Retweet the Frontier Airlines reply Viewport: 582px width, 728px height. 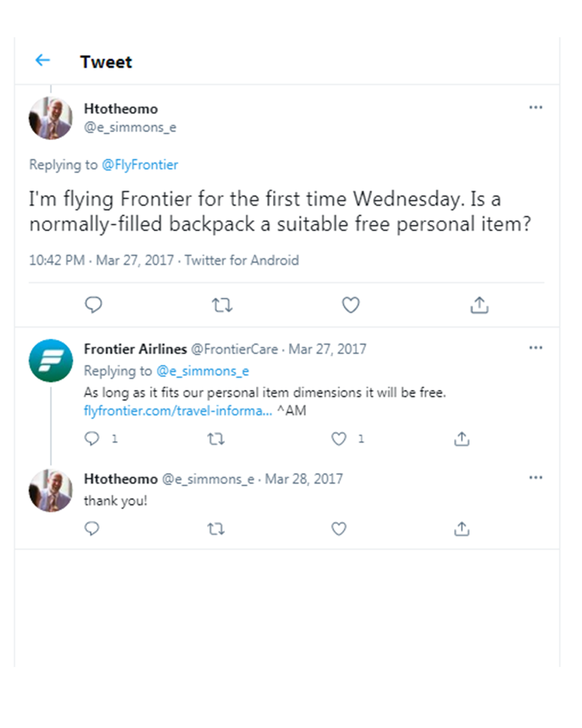[216, 439]
